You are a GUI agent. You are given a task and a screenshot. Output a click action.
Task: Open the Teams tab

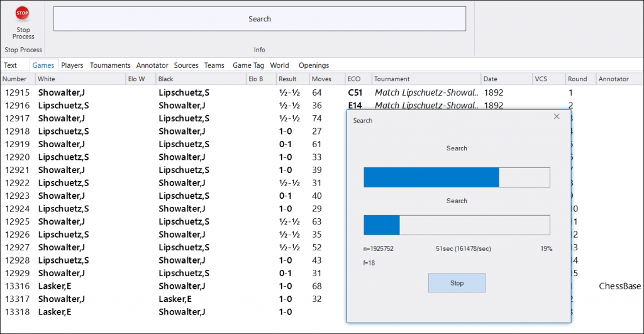click(x=214, y=65)
